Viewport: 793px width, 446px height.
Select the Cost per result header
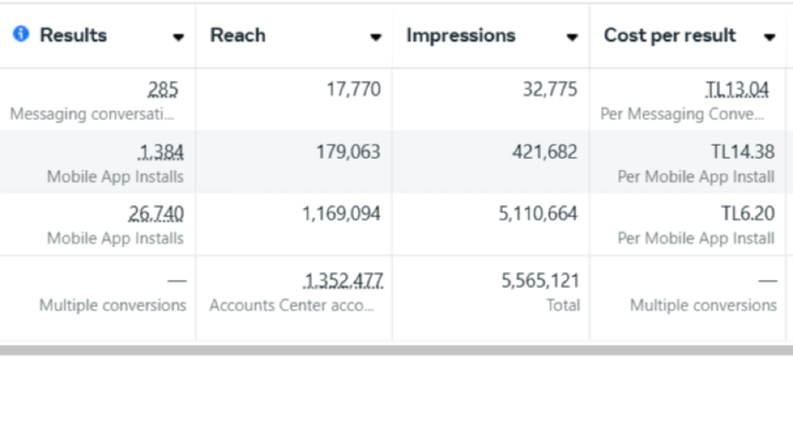[670, 35]
